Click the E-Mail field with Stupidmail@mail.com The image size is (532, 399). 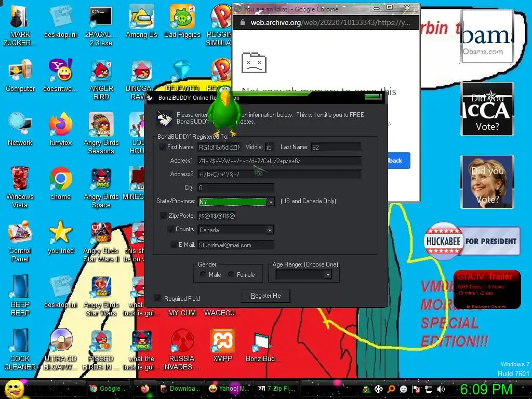236,245
